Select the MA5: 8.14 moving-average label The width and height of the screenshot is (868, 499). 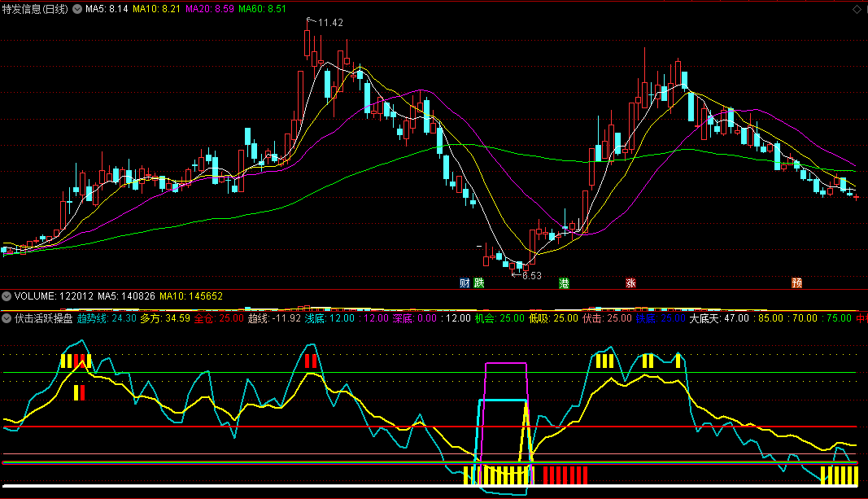[x=107, y=9]
